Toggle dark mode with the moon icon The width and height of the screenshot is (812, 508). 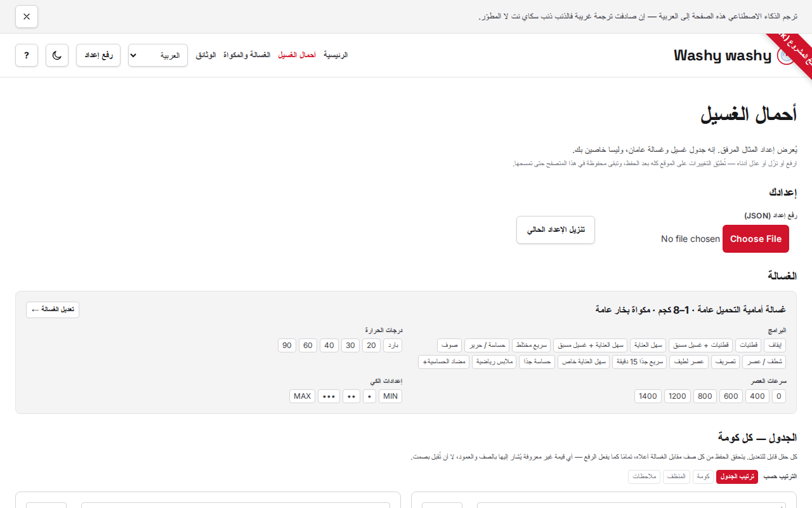pos(57,55)
